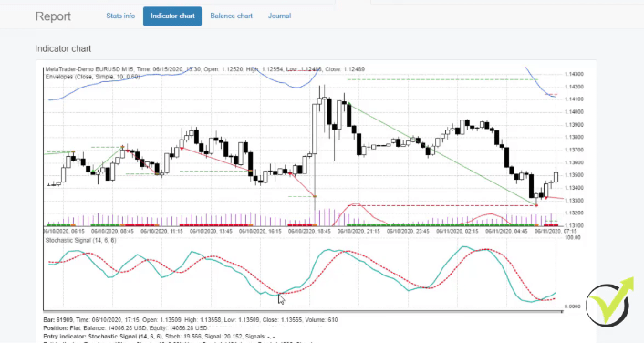
Task: Click the Entry indicator: Stochastic Signal line
Action: coord(159,336)
